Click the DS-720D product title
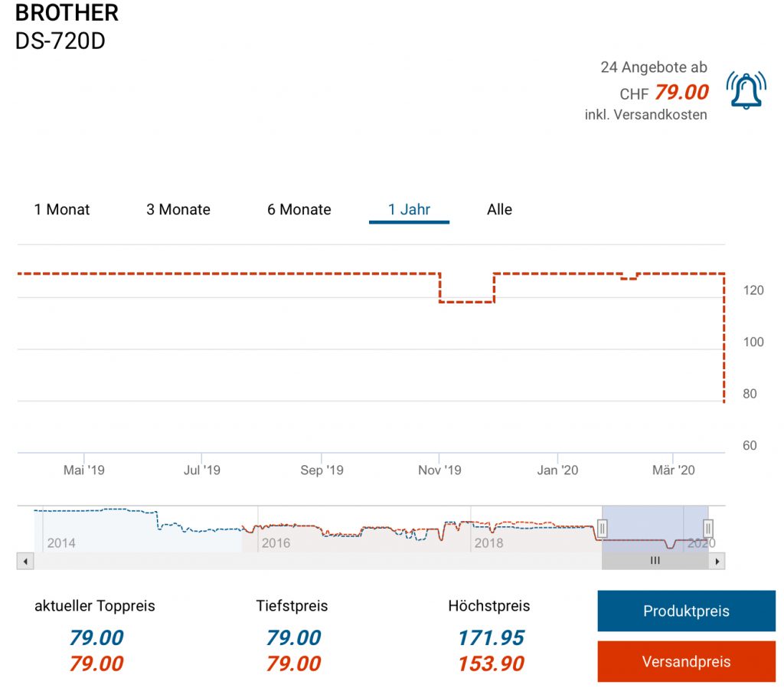The height and width of the screenshot is (688, 784). [x=60, y=41]
